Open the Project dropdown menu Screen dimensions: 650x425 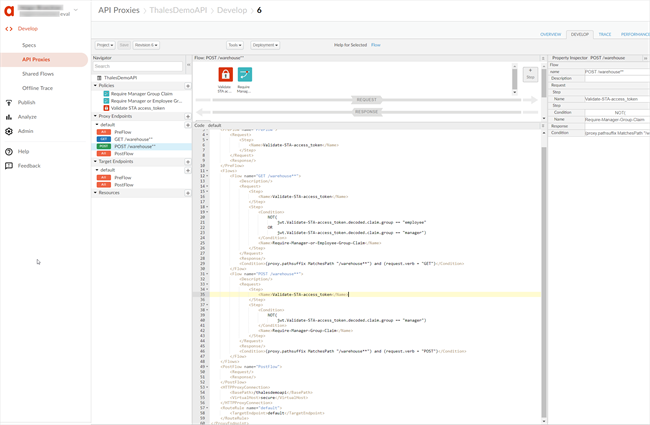105,45
